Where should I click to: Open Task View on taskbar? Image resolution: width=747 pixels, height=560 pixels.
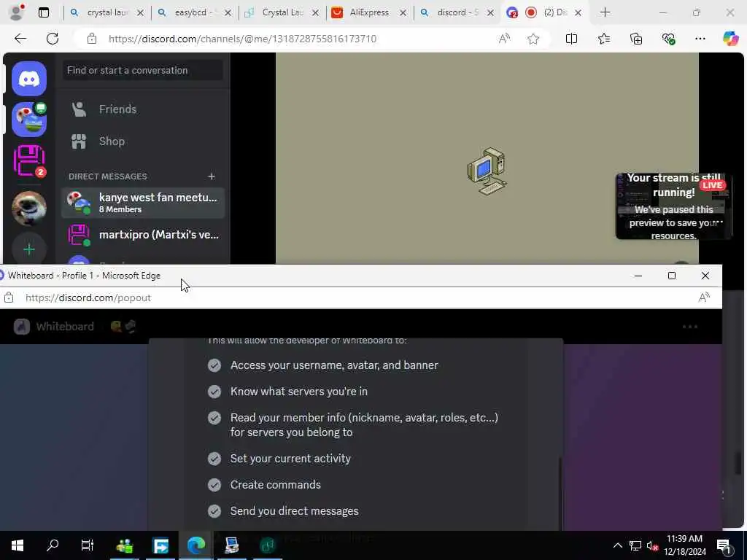tap(88, 545)
